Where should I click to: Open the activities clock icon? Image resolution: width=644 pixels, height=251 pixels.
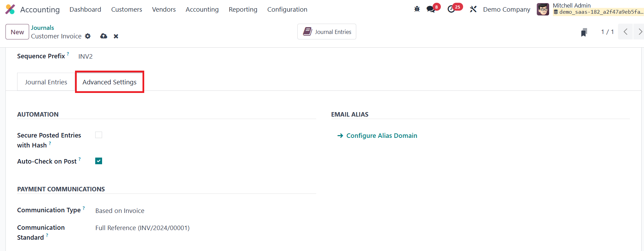pyautogui.click(x=451, y=9)
